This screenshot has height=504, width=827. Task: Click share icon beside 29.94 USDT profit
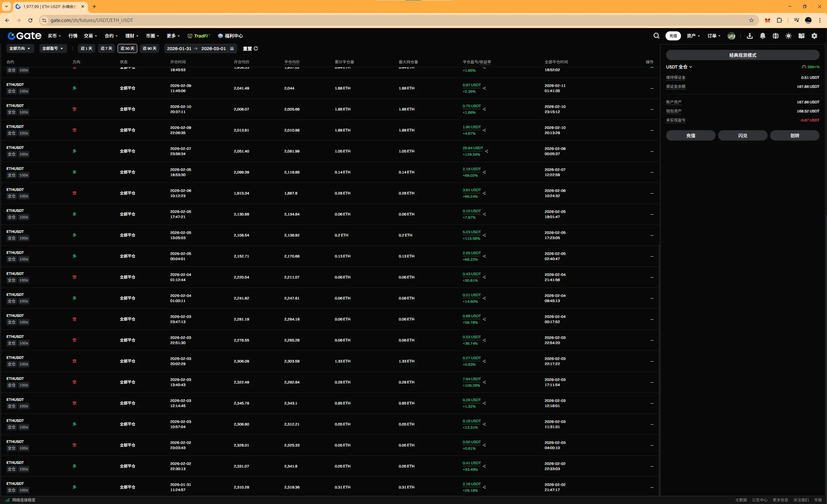tap(487, 151)
